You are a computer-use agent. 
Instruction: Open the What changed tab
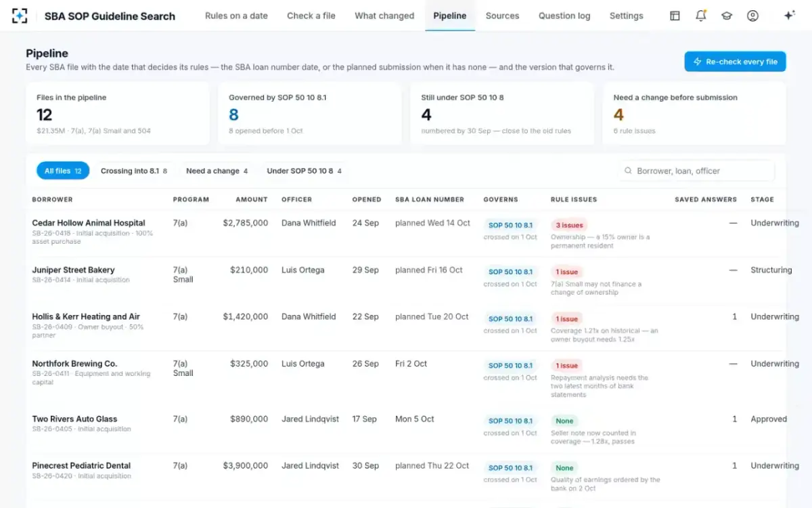(384, 16)
